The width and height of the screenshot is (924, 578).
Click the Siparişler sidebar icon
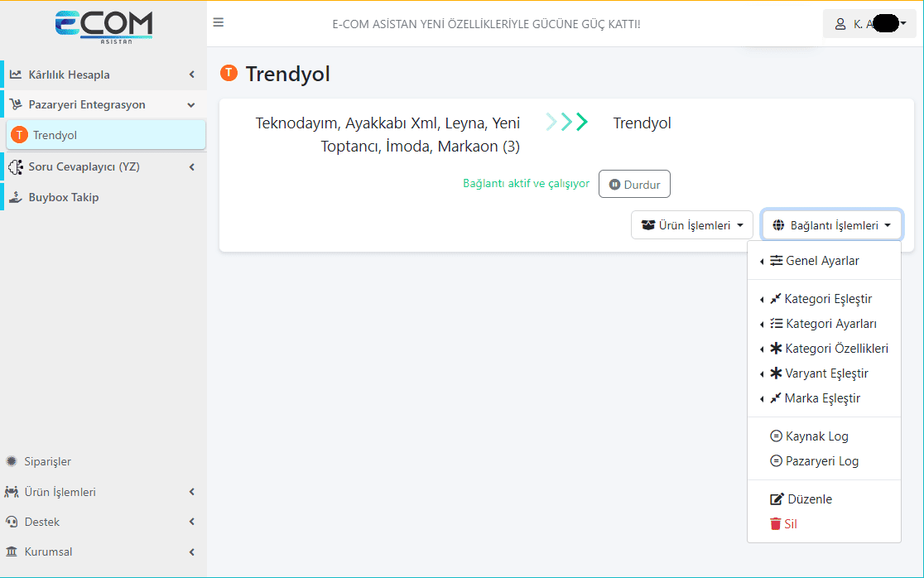tap(12, 461)
